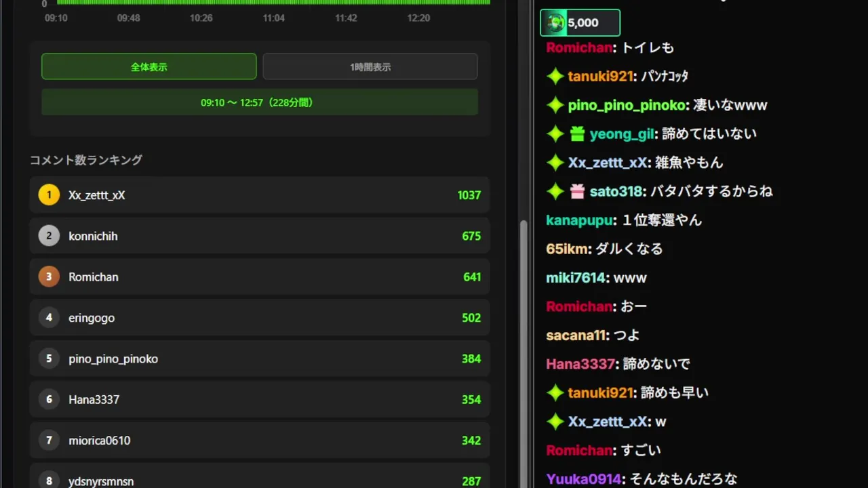
Task: Click the comment count 1037
Action: (x=469, y=195)
